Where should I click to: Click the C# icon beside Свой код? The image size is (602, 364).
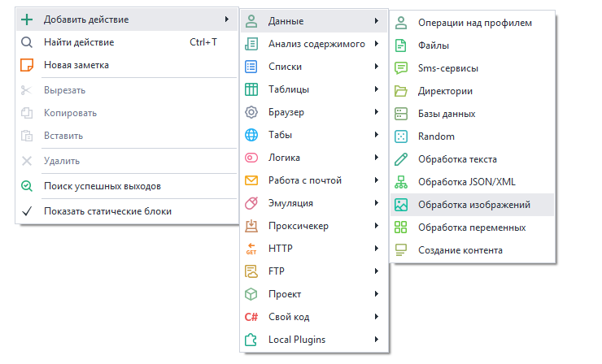(251, 317)
